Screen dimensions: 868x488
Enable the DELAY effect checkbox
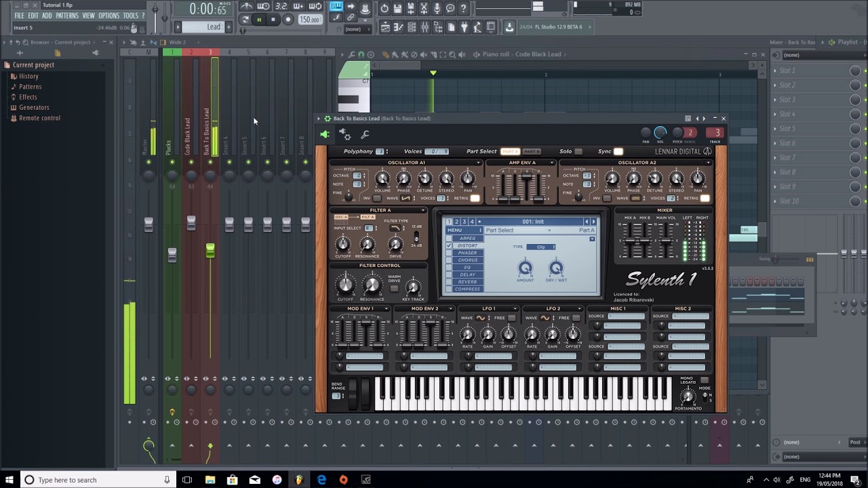pos(449,274)
